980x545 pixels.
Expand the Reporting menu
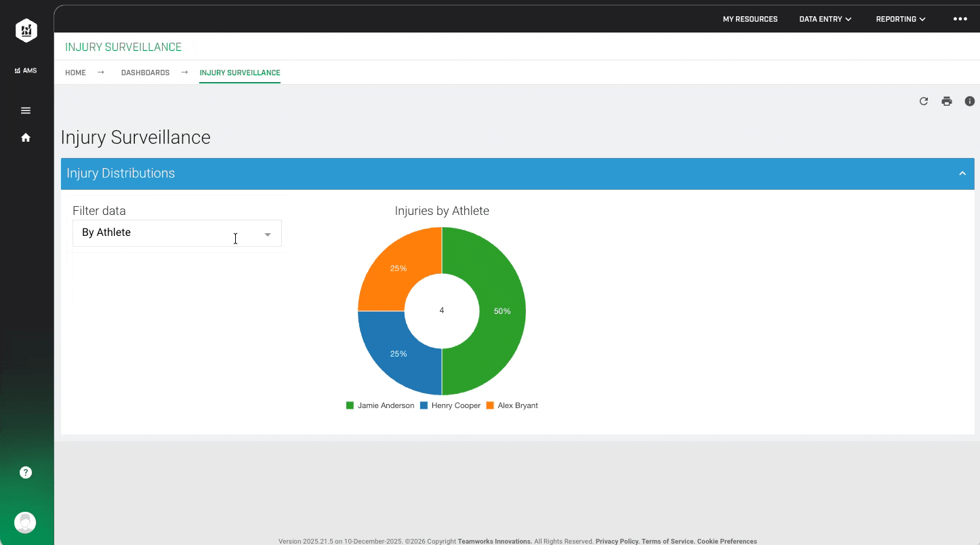(901, 19)
